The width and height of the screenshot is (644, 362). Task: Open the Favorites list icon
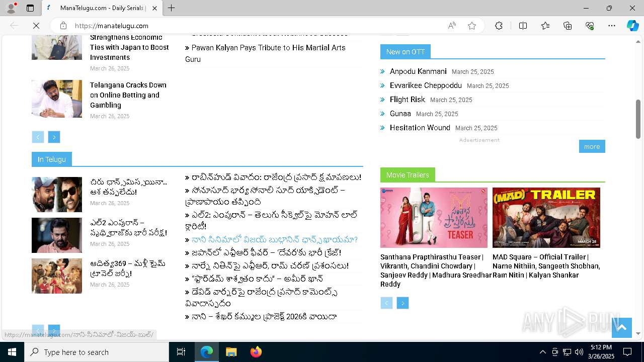tap(545, 26)
